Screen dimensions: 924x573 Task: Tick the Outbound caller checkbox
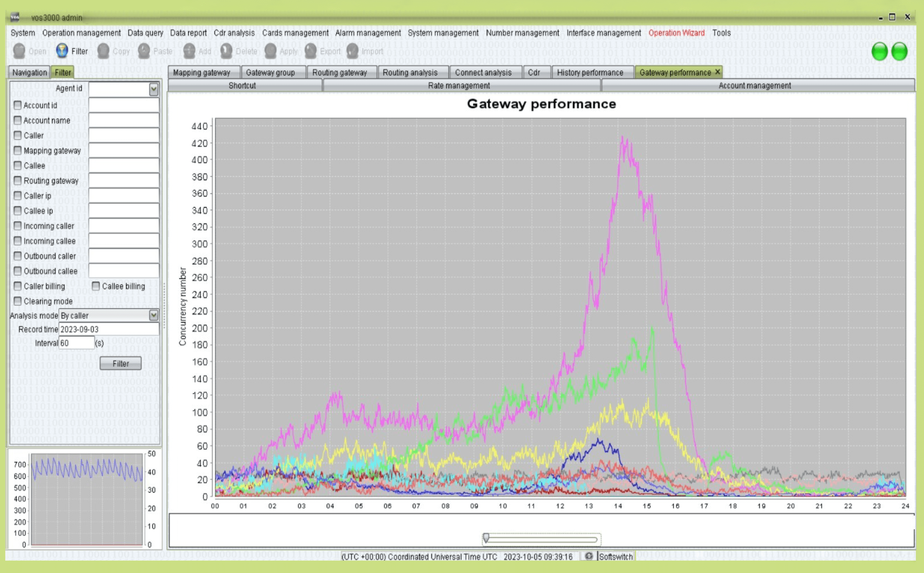click(x=17, y=256)
